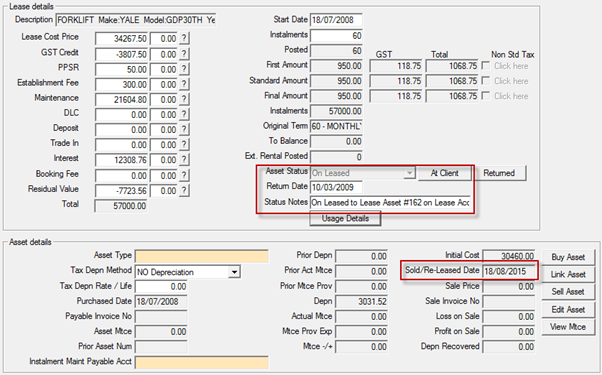Tick Non Std Tax checkbox for Standard Amount

(x=486, y=81)
